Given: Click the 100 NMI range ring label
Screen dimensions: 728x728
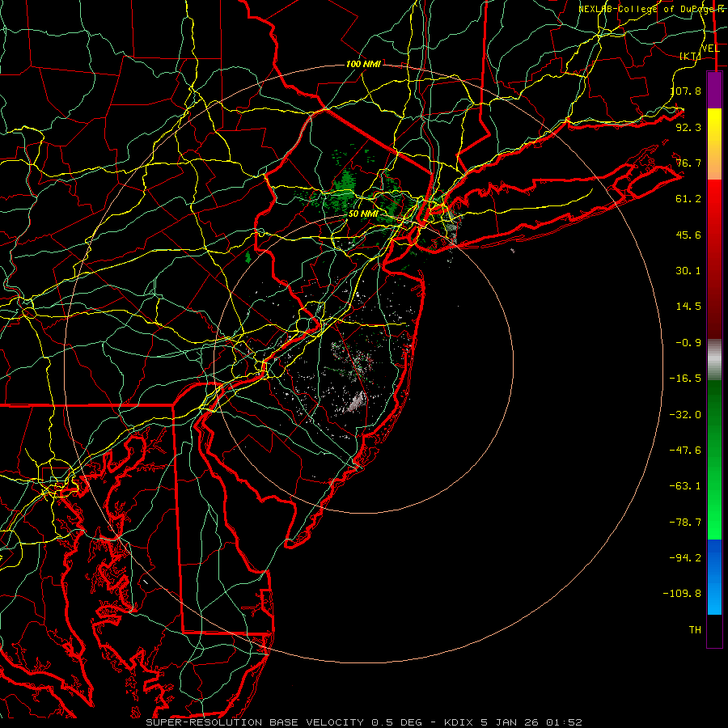Looking at the screenshot, I should pos(363,64).
